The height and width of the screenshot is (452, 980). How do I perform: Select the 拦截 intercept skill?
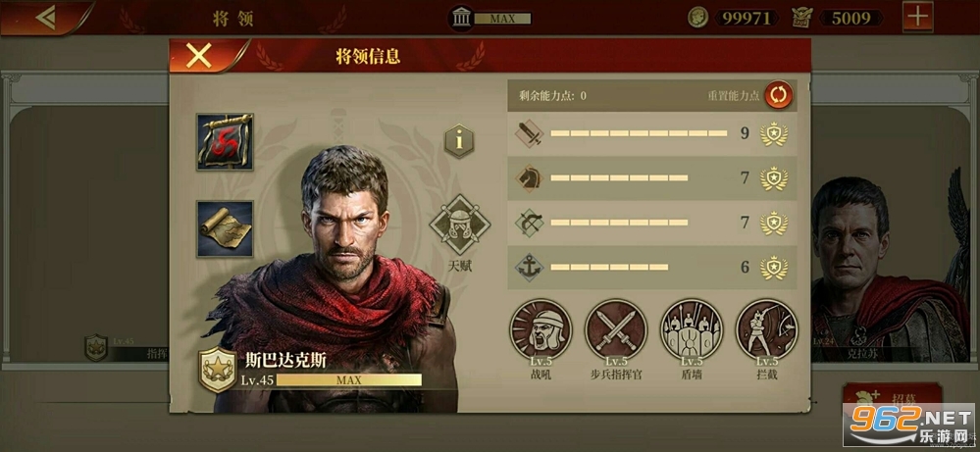(x=766, y=330)
